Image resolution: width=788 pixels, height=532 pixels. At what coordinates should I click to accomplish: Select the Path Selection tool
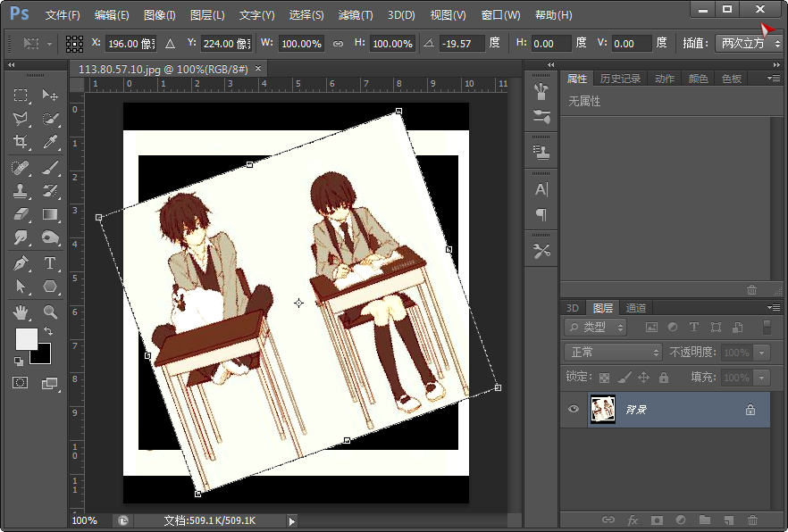pyautogui.click(x=20, y=286)
